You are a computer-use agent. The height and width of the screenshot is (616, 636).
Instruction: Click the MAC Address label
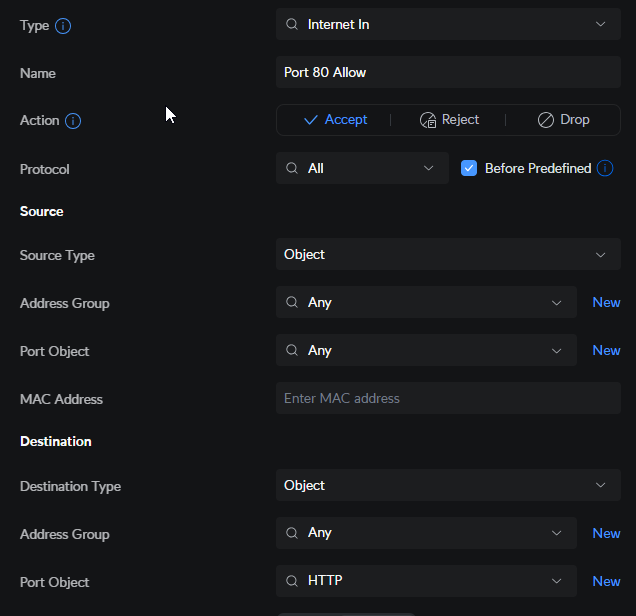pyautogui.click(x=61, y=399)
